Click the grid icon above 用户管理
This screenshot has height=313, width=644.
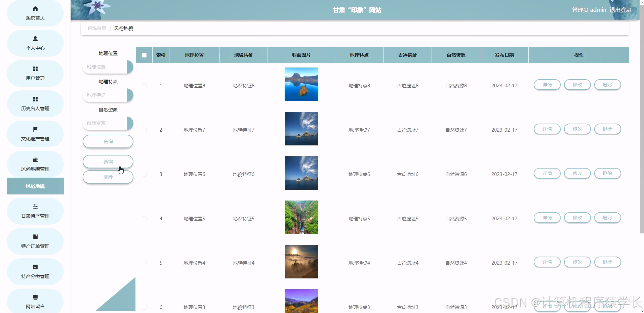(x=35, y=69)
